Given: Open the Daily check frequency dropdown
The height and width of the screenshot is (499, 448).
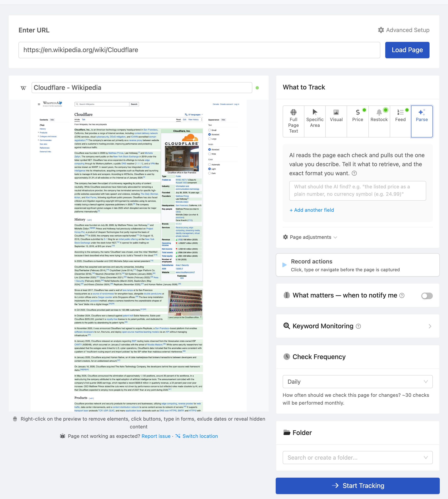Looking at the screenshot, I should click(358, 382).
